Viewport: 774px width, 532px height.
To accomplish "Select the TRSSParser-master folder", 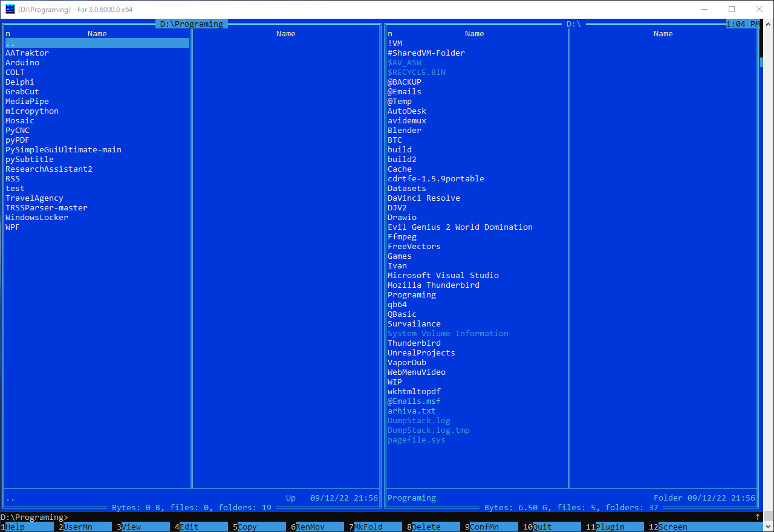I will pyautogui.click(x=47, y=207).
